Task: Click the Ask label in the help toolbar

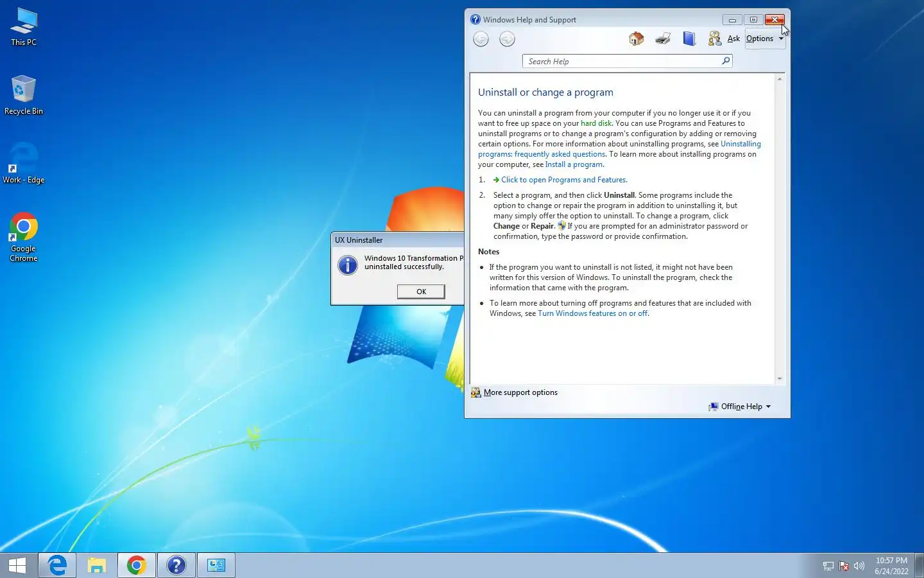Action: click(x=733, y=39)
